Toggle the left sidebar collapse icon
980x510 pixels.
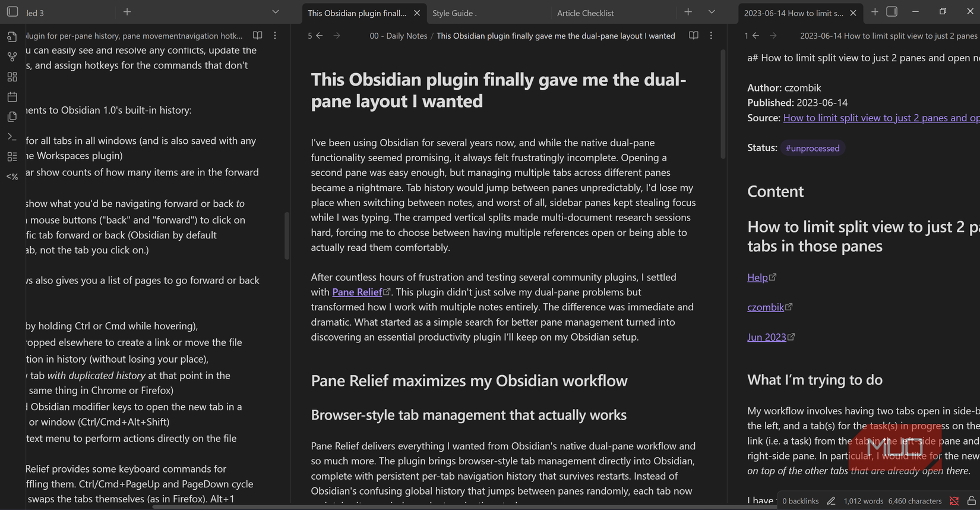coord(12,12)
